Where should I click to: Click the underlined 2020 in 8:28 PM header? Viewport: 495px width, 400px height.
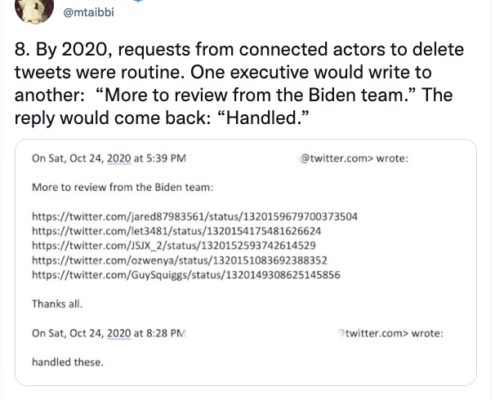[x=119, y=333]
